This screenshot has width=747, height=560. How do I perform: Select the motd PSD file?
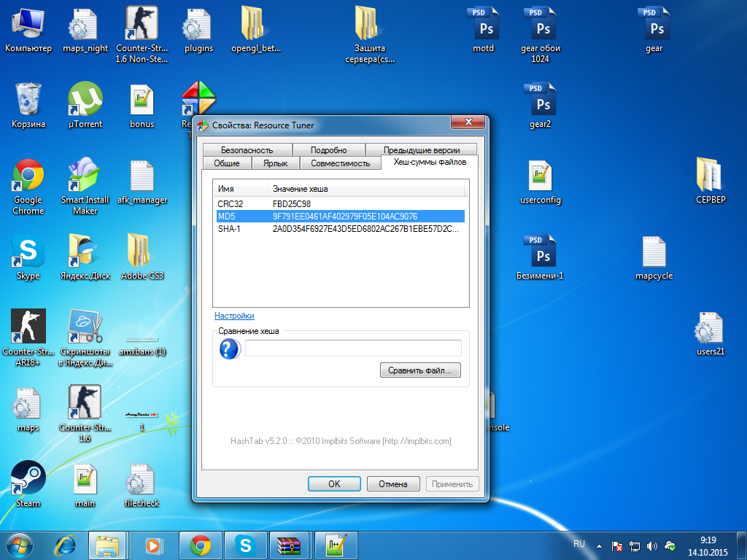tap(483, 29)
